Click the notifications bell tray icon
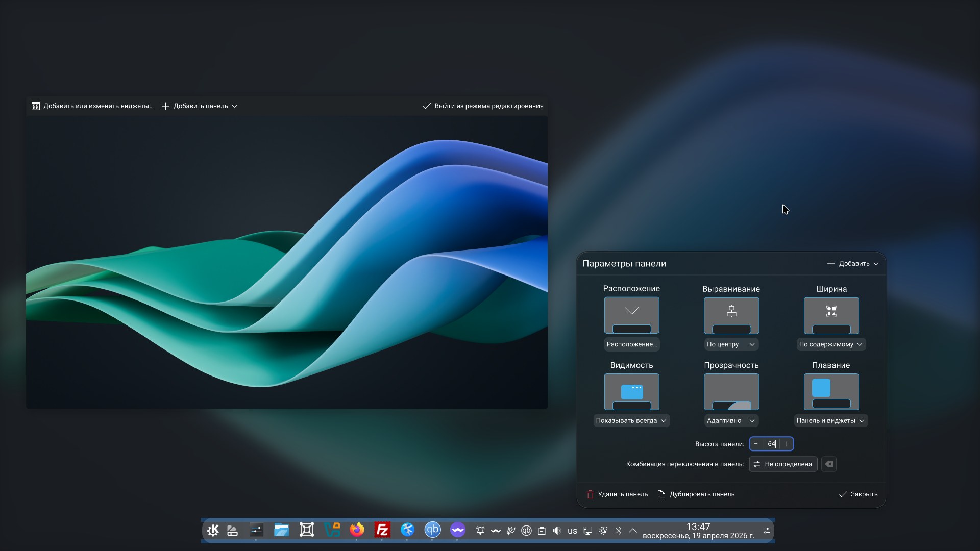This screenshot has height=551, width=980. (480, 531)
